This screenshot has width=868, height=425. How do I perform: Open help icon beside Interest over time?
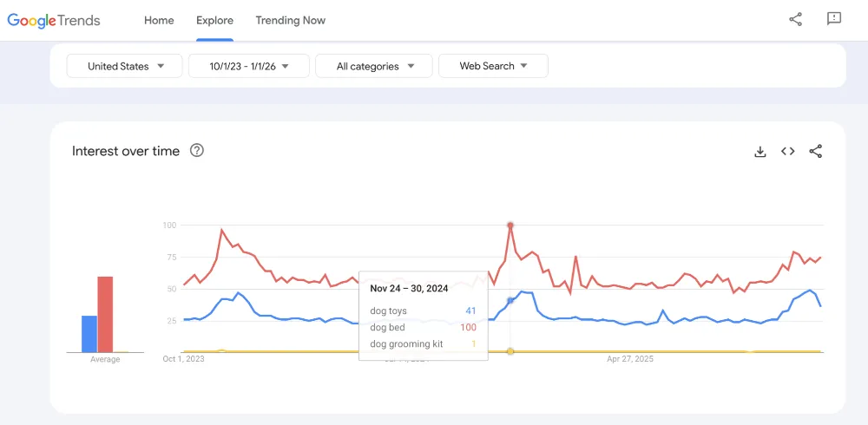[x=196, y=151]
